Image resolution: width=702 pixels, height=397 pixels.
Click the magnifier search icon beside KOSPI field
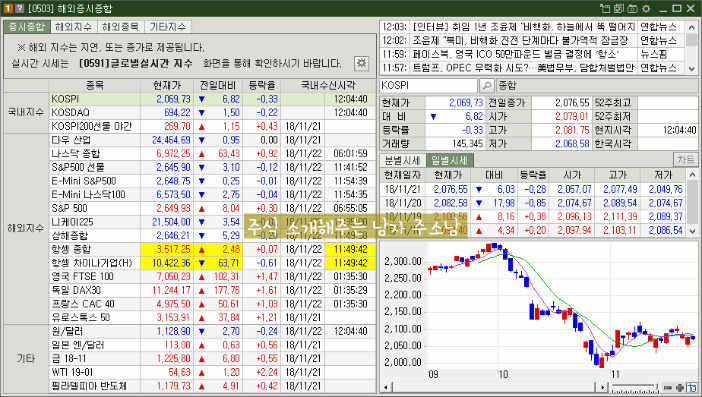pyautogui.click(x=486, y=85)
